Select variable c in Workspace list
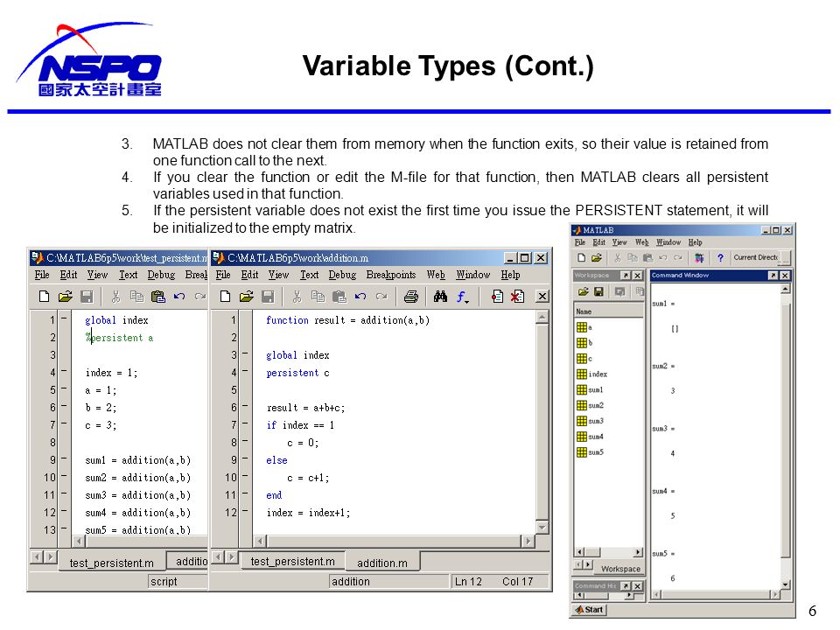 (584, 359)
